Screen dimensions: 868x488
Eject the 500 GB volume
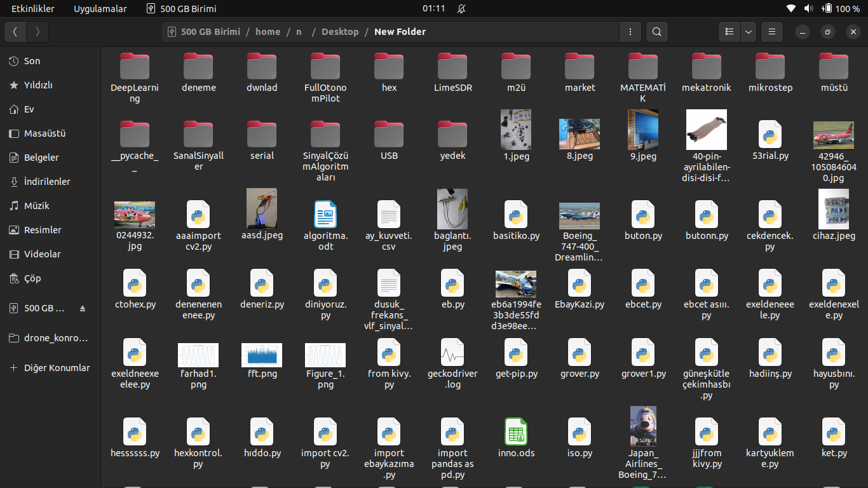(x=82, y=308)
